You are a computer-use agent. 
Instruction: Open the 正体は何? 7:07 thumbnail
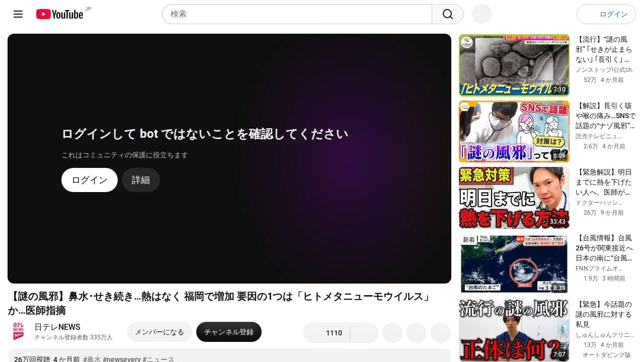coord(514,330)
